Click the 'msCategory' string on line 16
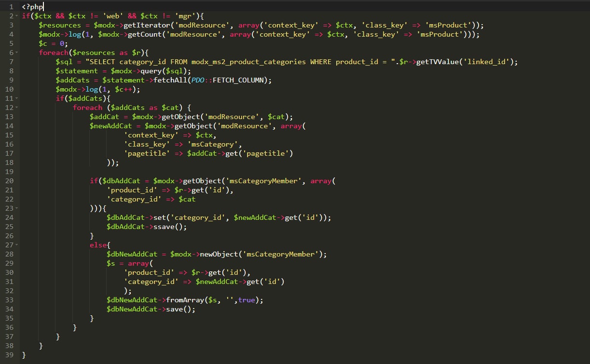This screenshot has height=364, width=590. (213, 144)
